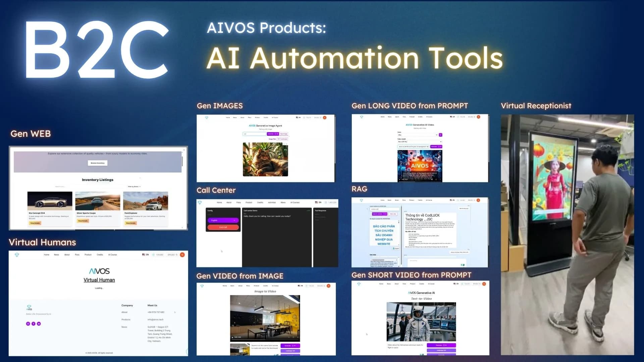Click Generate button in Gen LONG VIDEO

click(436, 146)
